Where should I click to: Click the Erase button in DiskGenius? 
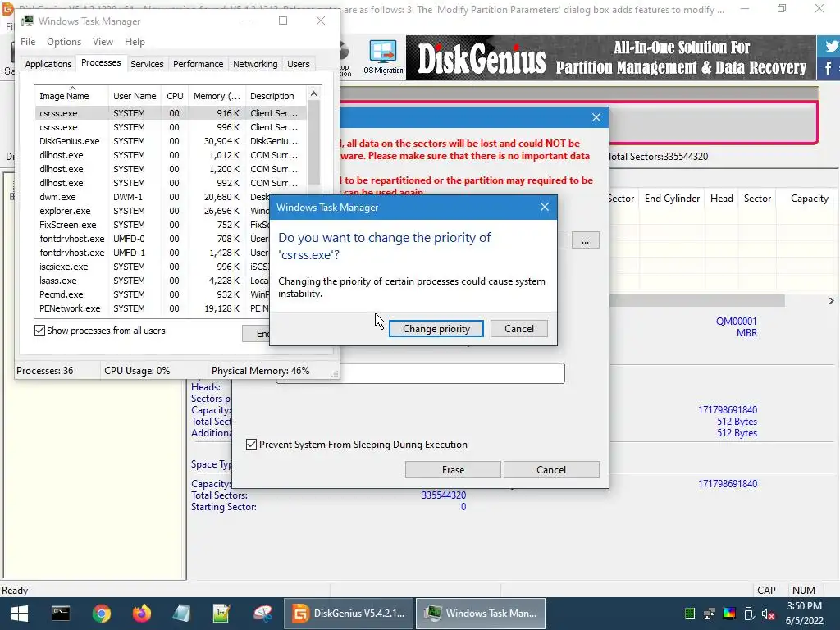point(453,469)
